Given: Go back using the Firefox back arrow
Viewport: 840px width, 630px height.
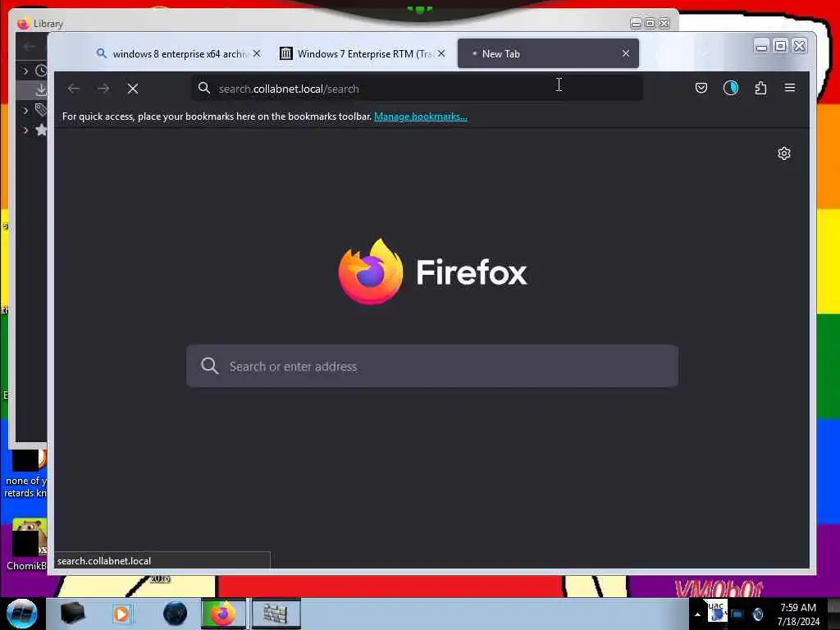Looking at the screenshot, I should pos(74,89).
